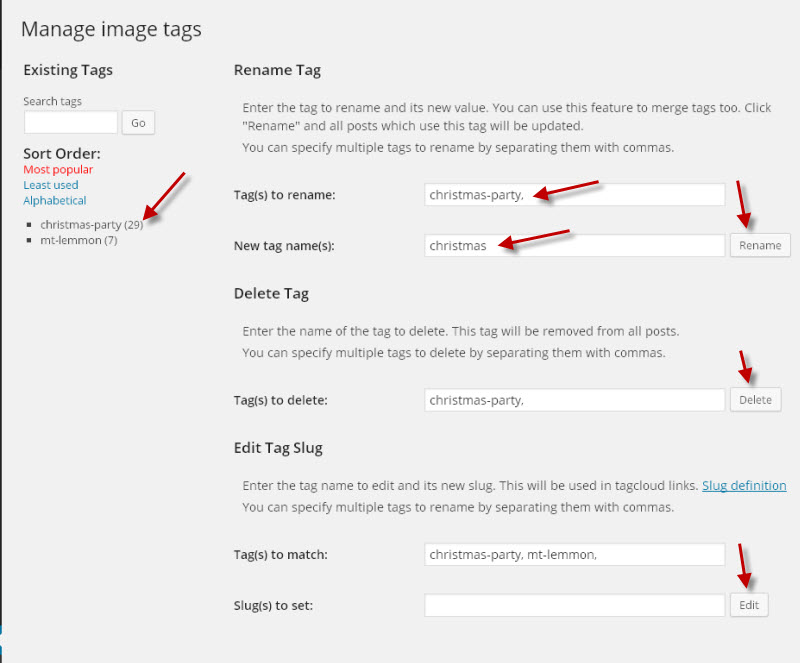Click the New tag name(s) field
The image size is (800, 663).
[x=574, y=245]
